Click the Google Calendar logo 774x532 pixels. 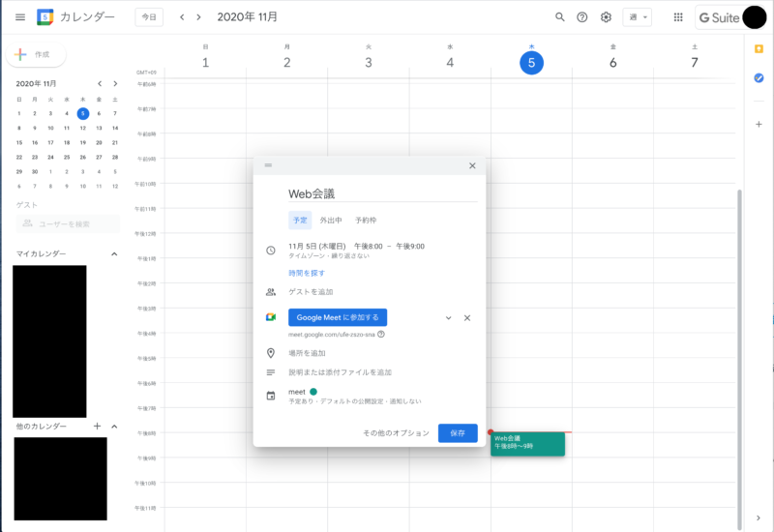45,17
